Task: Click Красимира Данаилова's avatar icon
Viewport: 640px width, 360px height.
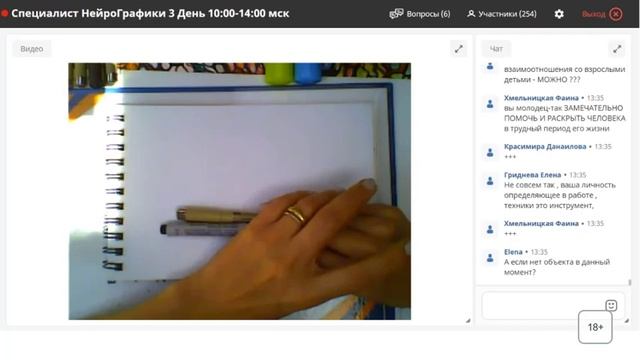Action: 490,153
